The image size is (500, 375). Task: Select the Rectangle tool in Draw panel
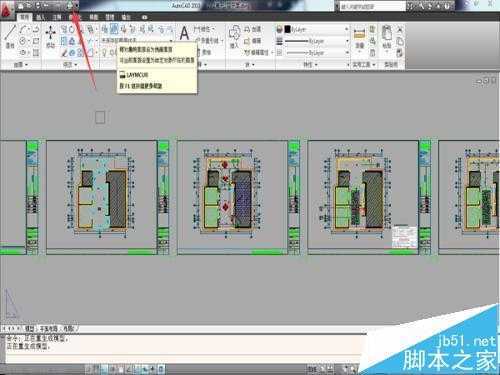click(36, 41)
